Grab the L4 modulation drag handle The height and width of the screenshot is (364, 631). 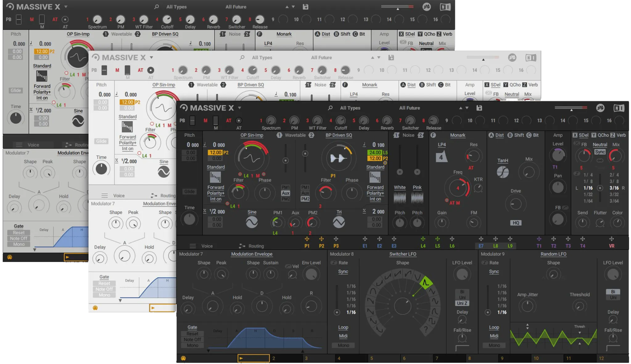pyautogui.click(x=423, y=239)
